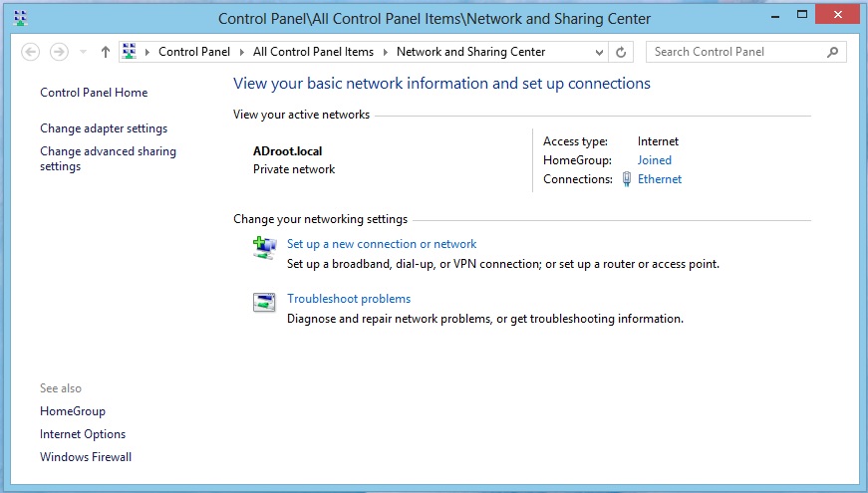Open the recent locations dropdown arrow
The width and height of the screenshot is (868, 493).
(83, 52)
